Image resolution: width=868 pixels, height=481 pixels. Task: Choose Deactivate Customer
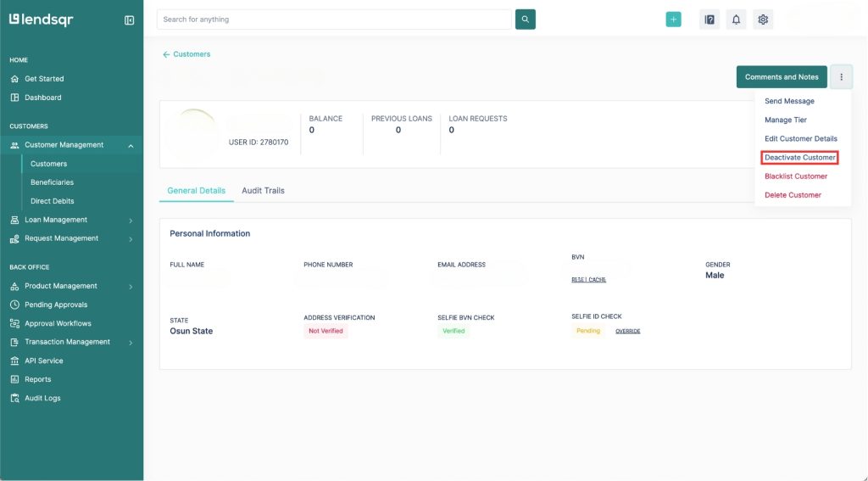799,158
